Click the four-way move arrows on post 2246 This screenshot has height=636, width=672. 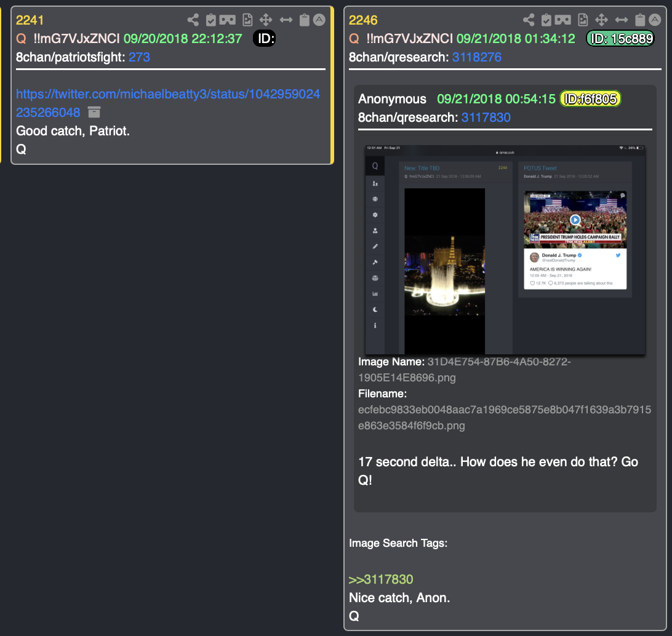click(x=602, y=20)
